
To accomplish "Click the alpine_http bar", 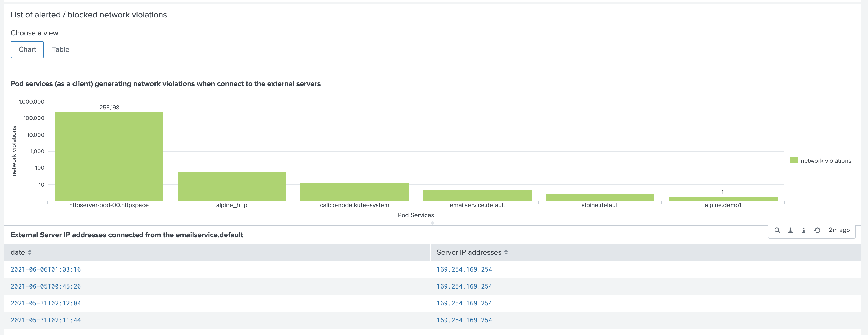I will point(232,187).
